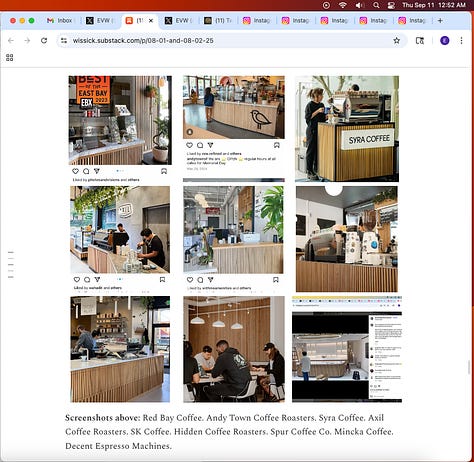
Task: Go forward using the forward arrow
Action: 27,41
